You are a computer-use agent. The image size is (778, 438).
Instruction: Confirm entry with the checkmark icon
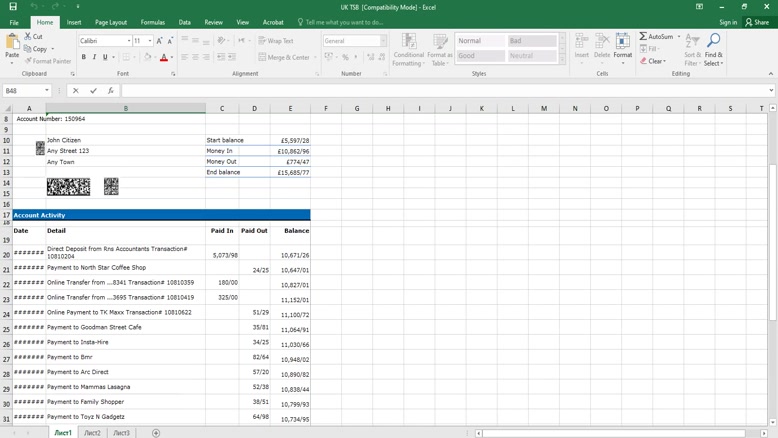click(93, 91)
